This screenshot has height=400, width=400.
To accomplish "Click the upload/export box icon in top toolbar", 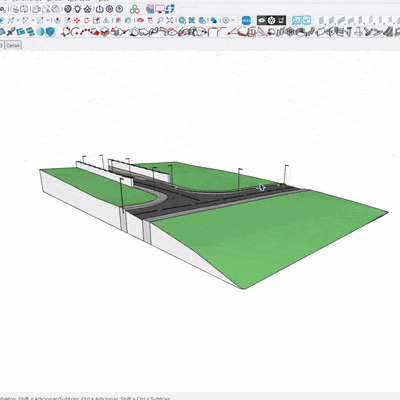I will coord(99,9).
